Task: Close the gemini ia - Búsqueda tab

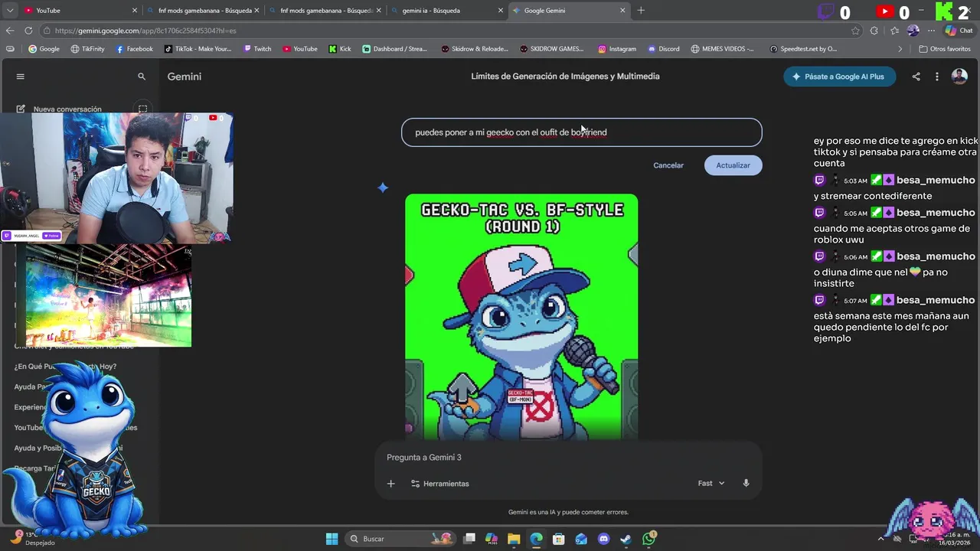Action: tap(501, 11)
